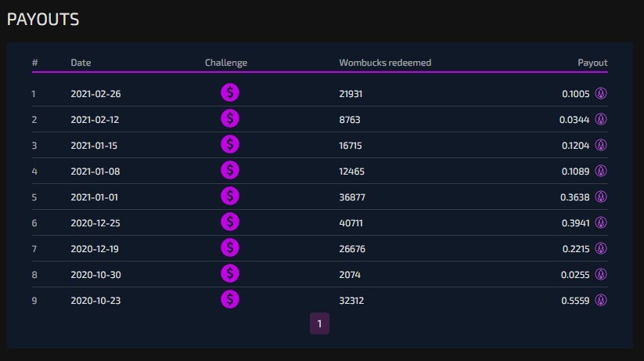Sort by the Date column header
644x361 pixels.
coord(81,63)
